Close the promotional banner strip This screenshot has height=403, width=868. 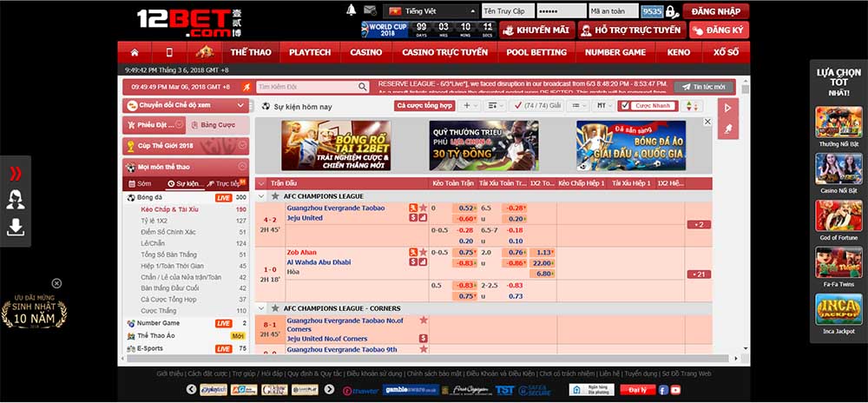[x=707, y=122]
